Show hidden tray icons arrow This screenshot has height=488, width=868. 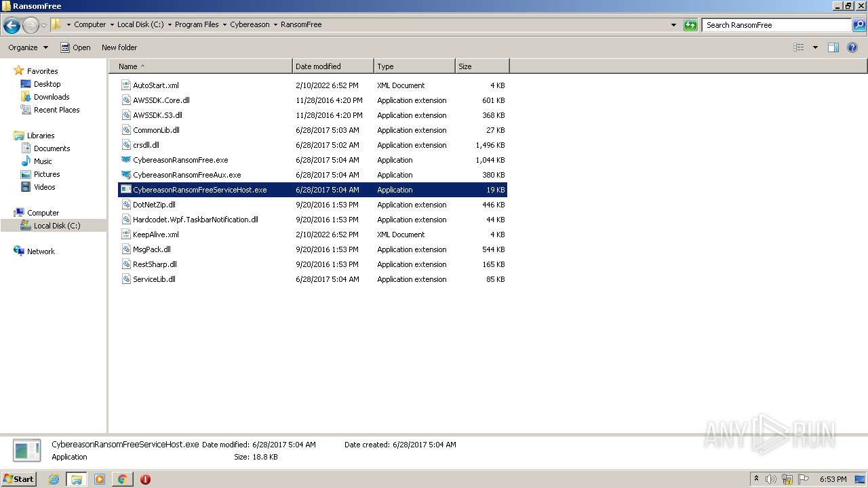click(756, 479)
